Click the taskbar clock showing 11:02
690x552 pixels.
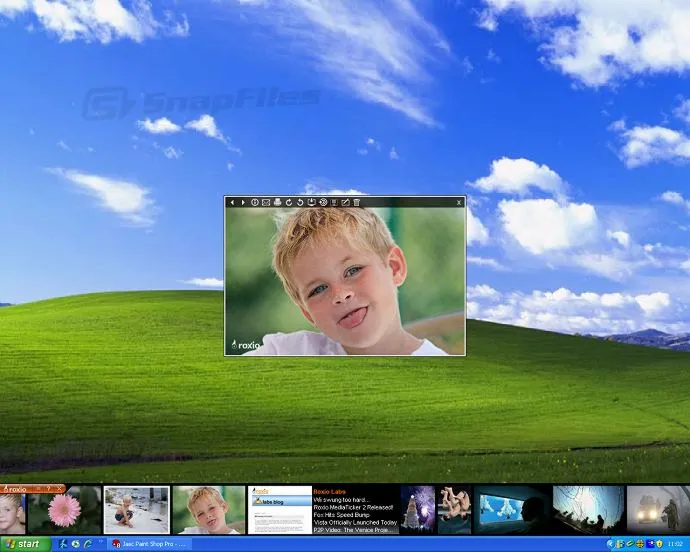tap(675, 545)
